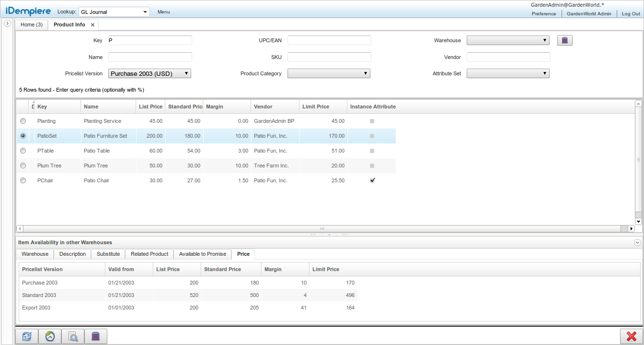Click the reset/history toolbar icon
The image size is (644, 345).
pyautogui.click(x=49, y=336)
